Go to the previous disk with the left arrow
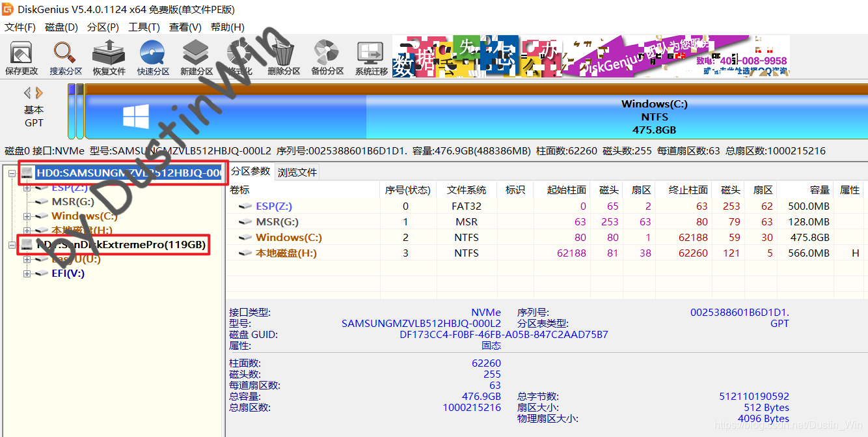Viewport: 868px width, 437px height. [27, 92]
